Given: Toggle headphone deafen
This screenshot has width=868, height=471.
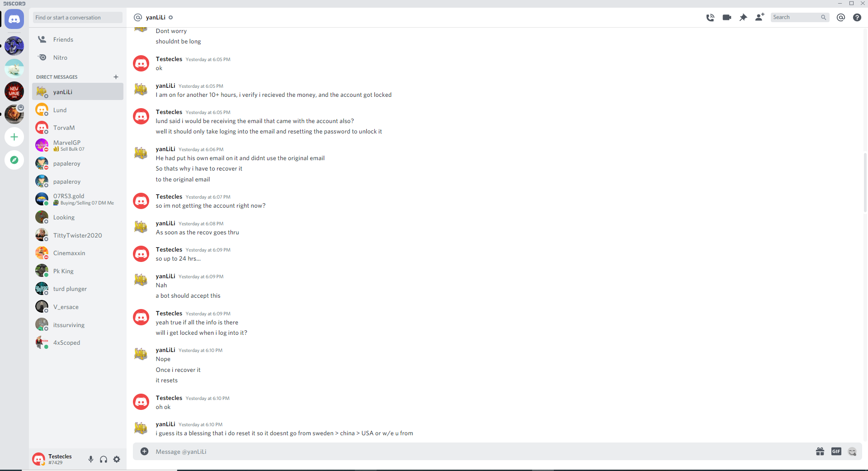Looking at the screenshot, I should point(104,459).
